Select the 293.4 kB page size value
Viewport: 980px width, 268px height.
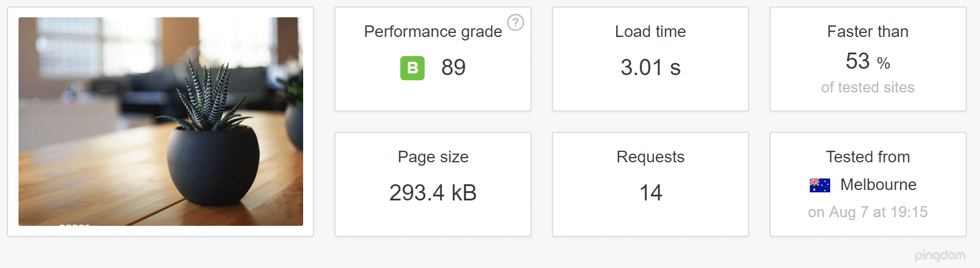433,193
